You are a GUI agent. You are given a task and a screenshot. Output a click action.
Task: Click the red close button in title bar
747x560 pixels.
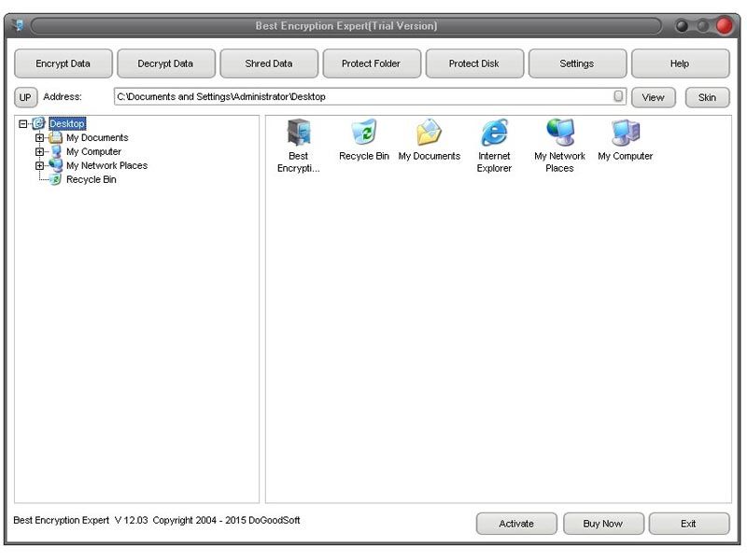coord(724,25)
